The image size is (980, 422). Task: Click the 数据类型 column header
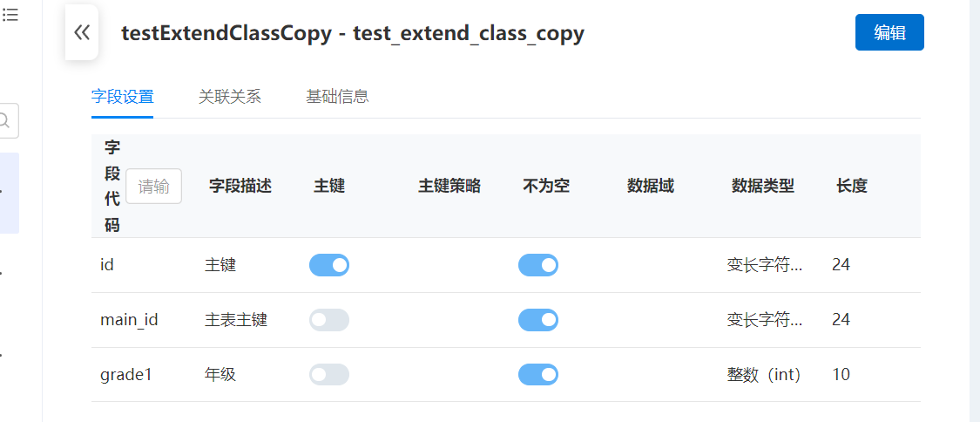pyautogui.click(x=763, y=186)
